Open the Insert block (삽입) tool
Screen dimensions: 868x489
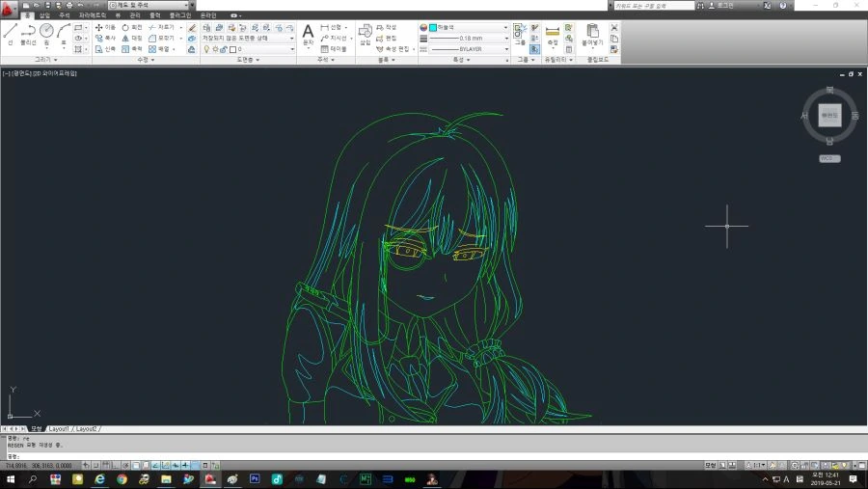click(x=365, y=35)
